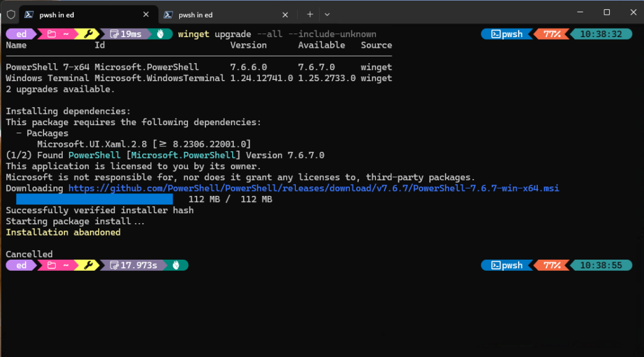The width and height of the screenshot is (644, 357).
Task: Click the '1.25.2733.0' available version
Action: (x=327, y=78)
